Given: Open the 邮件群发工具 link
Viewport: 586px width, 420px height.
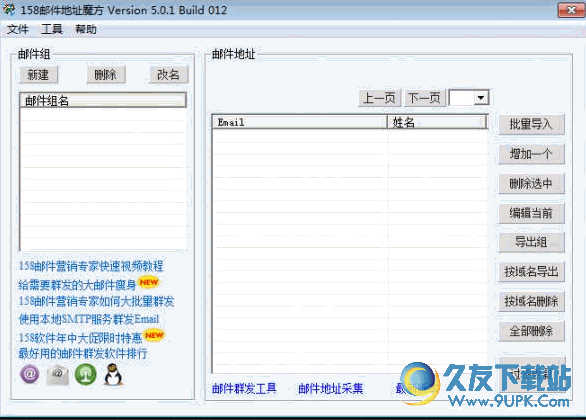Looking at the screenshot, I should [x=244, y=389].
